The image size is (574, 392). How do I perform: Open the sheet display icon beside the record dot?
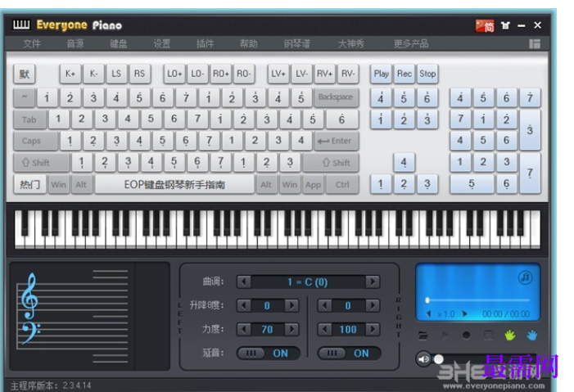[488, 336]
